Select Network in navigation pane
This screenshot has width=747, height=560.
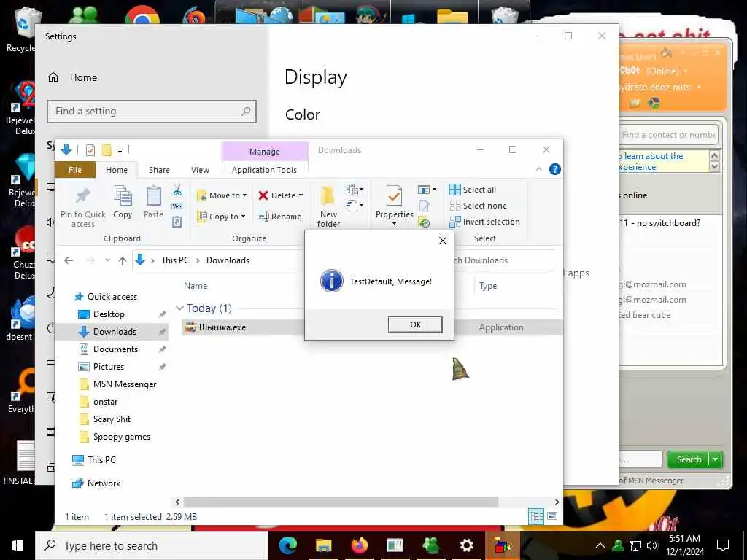[x=104, y=483]
